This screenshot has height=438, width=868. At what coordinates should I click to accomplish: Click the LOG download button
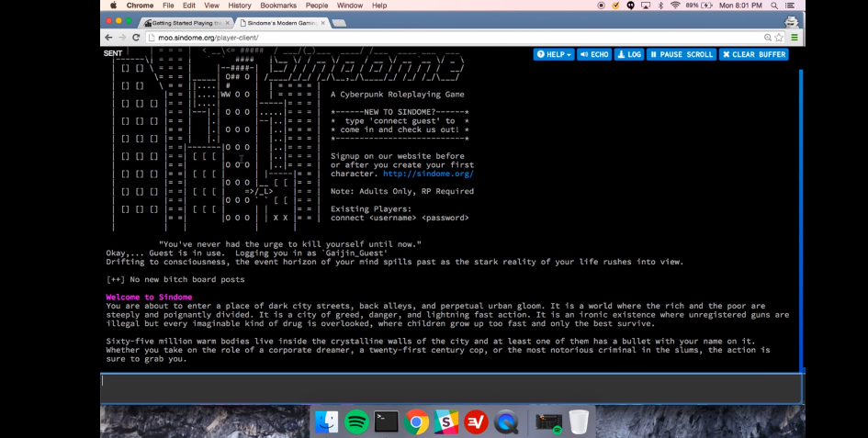pos(629,54)
